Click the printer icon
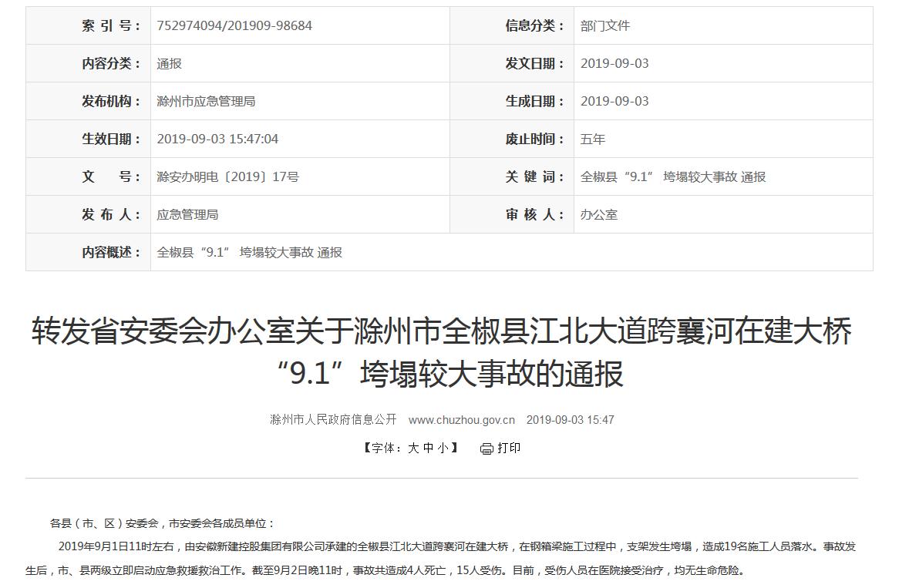This screenshot has height=588, width=909. [486, 449]
